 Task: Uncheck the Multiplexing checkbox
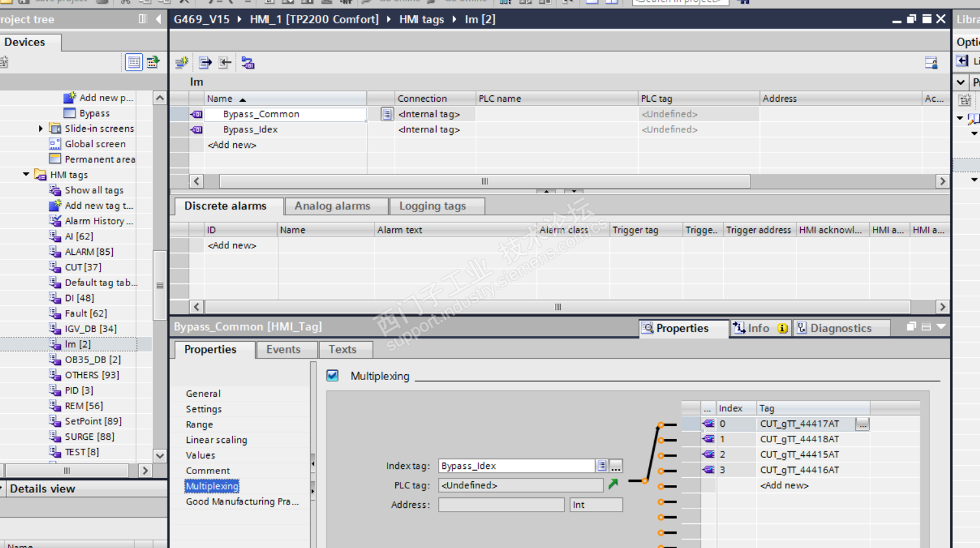tap(332, 375)
